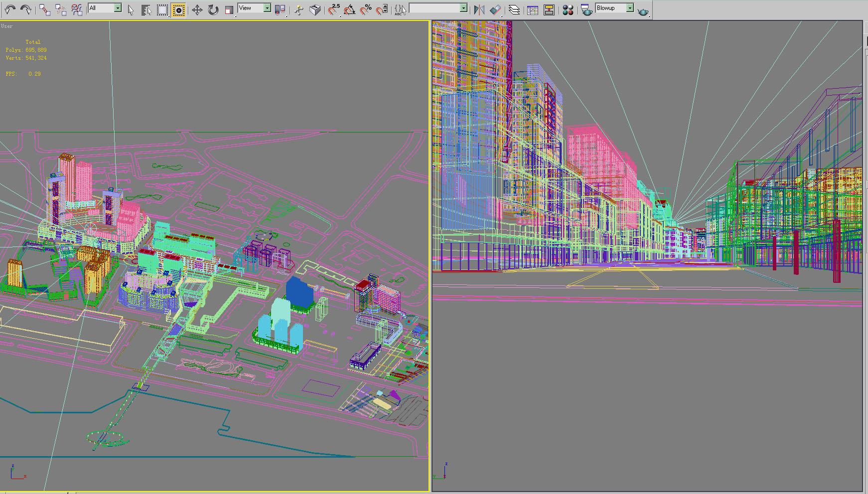Screen dimensions: 868x494
Task: Open the Schematic View
Action: click(x=549, y=9)
